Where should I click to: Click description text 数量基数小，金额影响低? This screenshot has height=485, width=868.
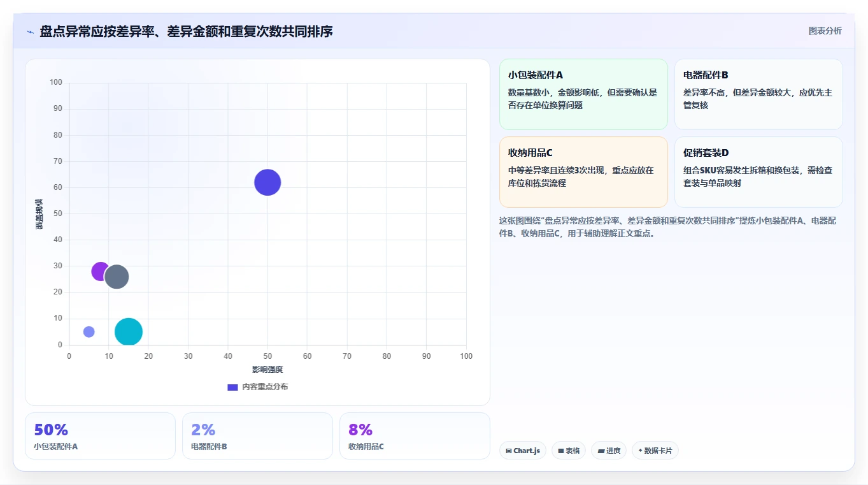(583, 99)
